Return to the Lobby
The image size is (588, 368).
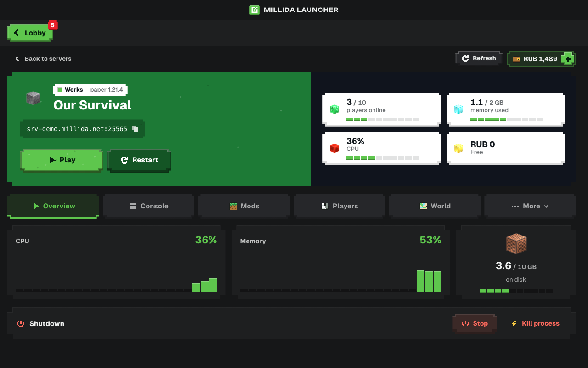30,33
